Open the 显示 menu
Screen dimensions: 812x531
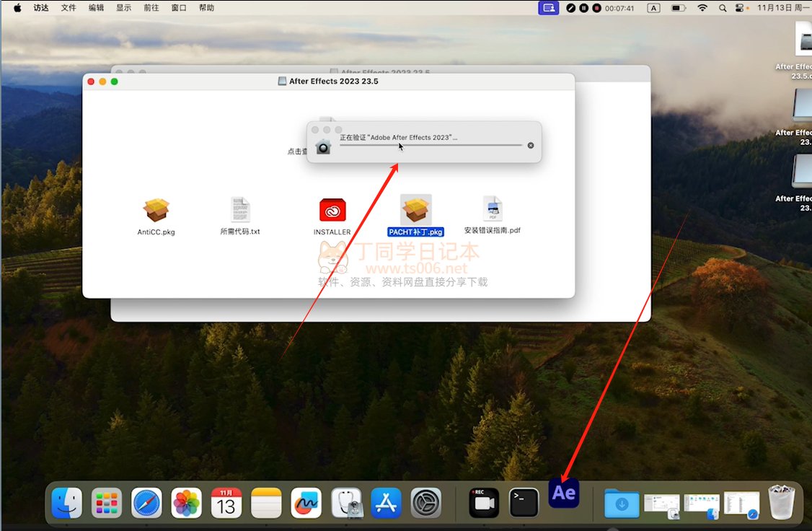(123, 8)
